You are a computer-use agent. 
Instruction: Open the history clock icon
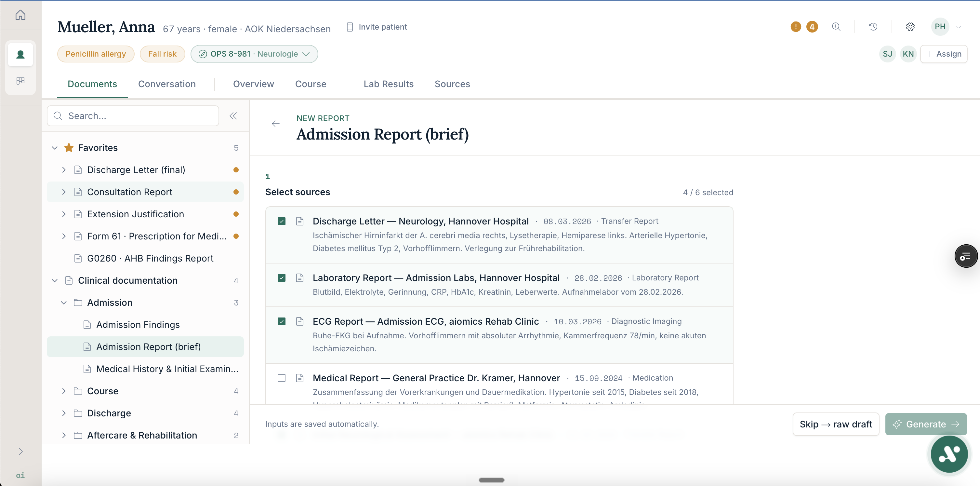873,27
